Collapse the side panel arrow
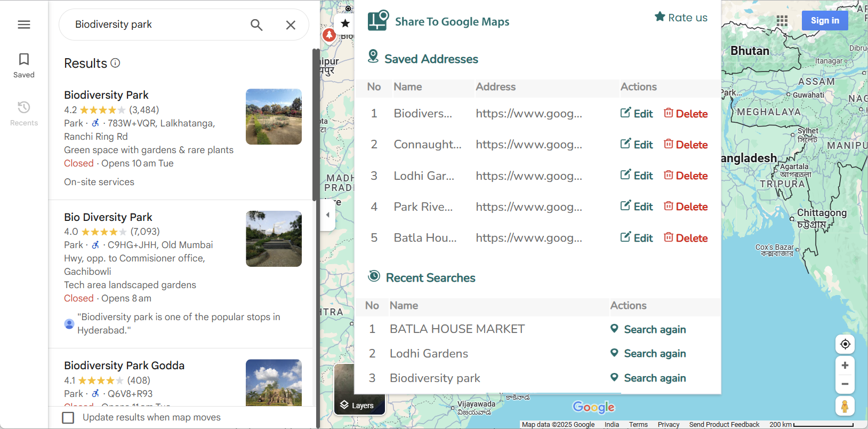868x429 pixels. click(x=327, y=215)
